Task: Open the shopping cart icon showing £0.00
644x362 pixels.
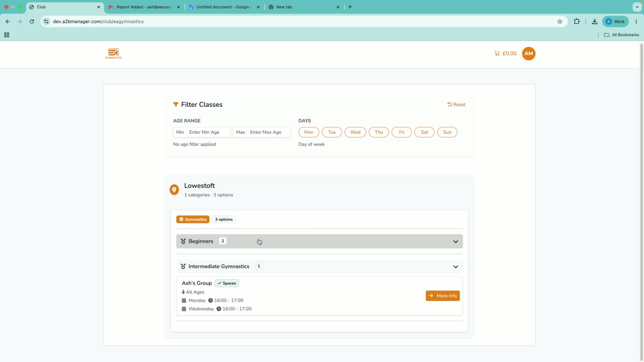Action: [497, 54]
